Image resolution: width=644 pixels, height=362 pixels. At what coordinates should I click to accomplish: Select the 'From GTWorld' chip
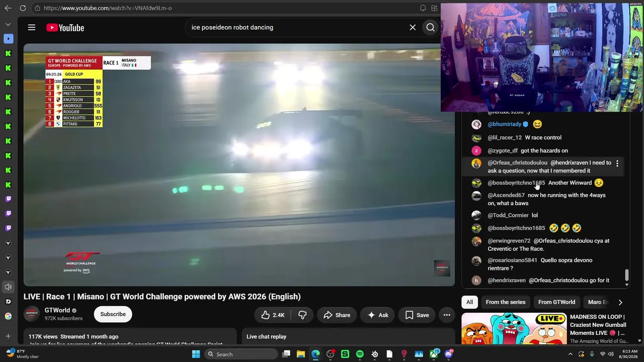[556, 302]
